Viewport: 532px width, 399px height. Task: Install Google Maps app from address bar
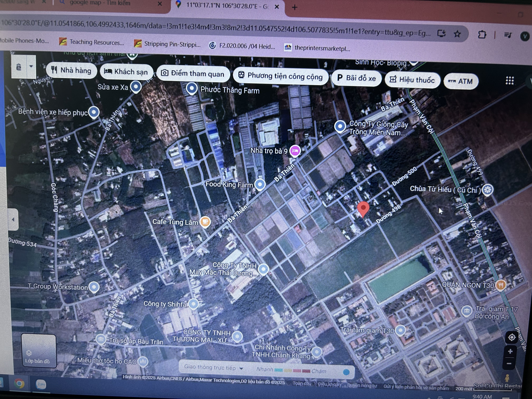[x=441, y=33]
